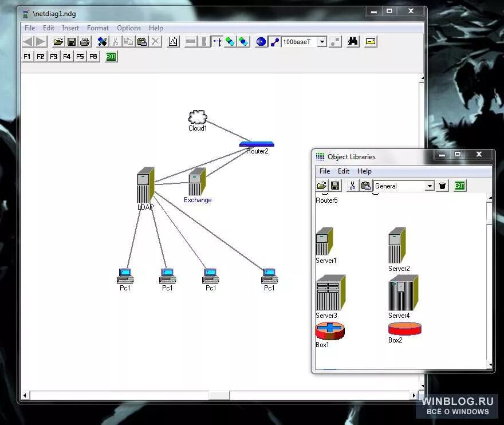This screenshot has width=504, height=425.
Task: Print the network diagram
Action: (85, 41)
